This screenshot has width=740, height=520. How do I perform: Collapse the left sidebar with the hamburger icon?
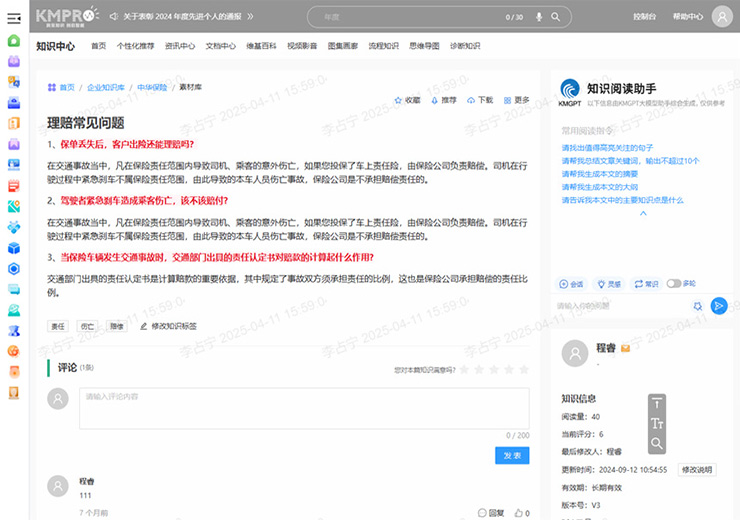pos(14,18)
